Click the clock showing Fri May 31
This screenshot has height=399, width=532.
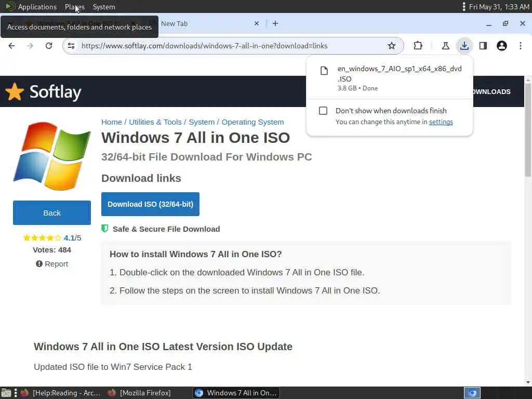coord(499,7)
